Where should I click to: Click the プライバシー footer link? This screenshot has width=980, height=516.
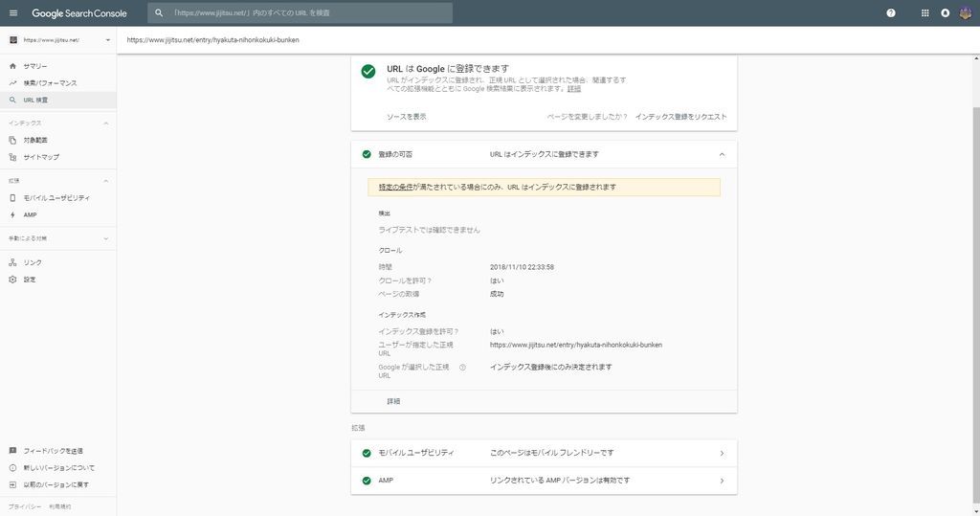[x=25, y=506]
